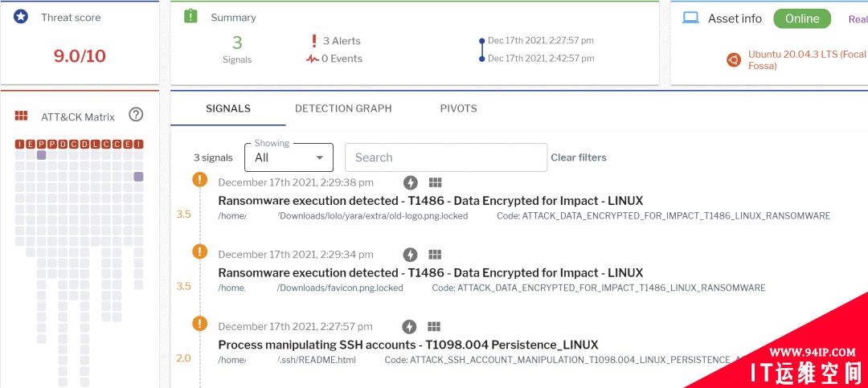Switch to the DETECTION GRAPH tab
868x388 pixels.
[343, 108]
